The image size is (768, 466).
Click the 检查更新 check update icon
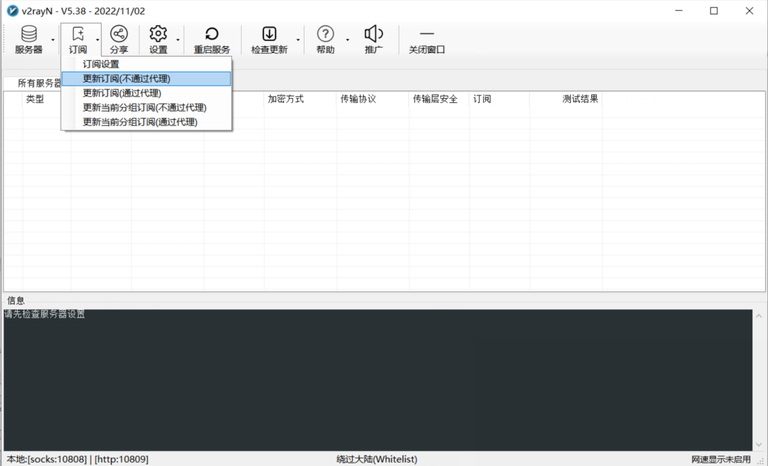tap(269, 39)
